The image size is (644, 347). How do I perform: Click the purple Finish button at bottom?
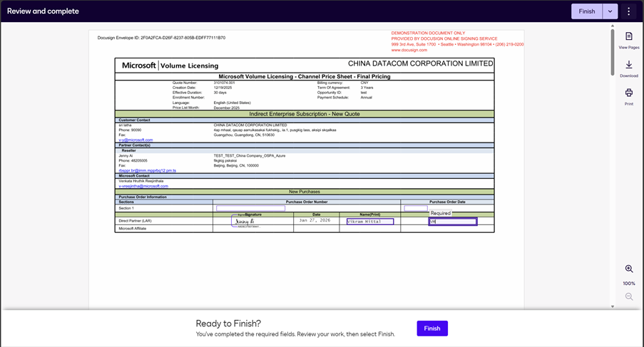(x=432, y=328)
